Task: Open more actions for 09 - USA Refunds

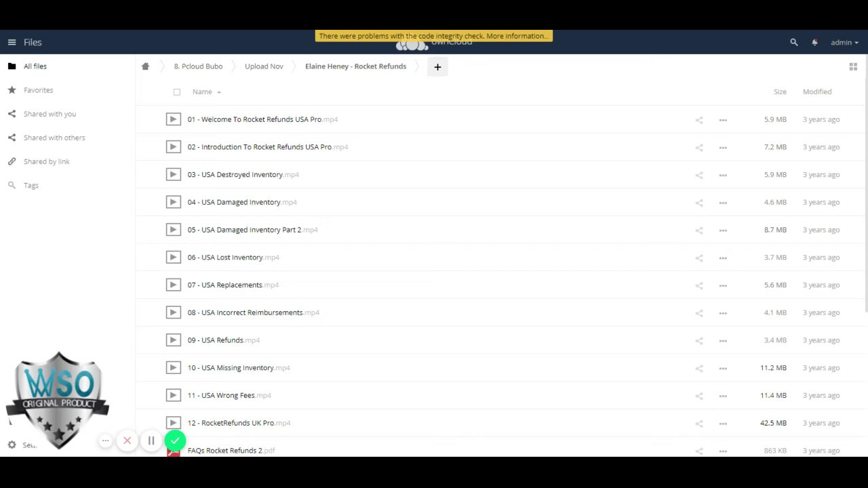Action: point(723,340)
